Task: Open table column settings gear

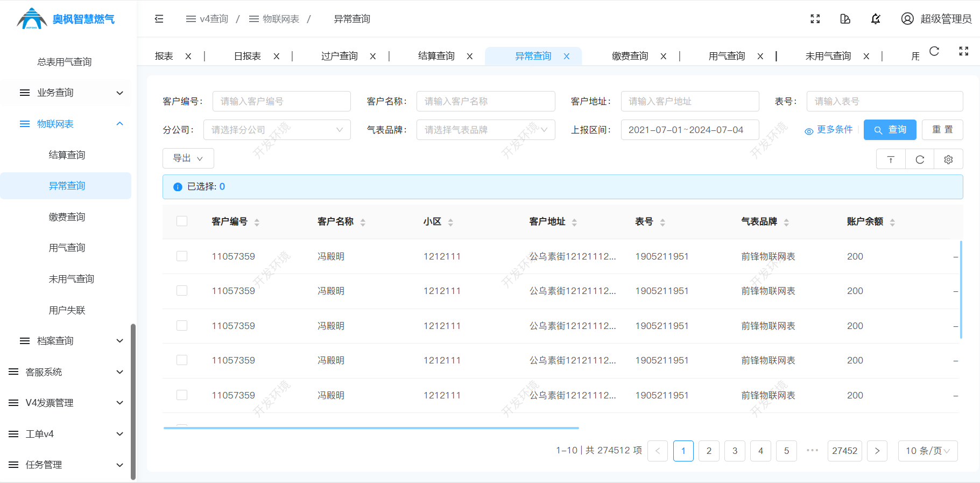Action: pos(948,159)
